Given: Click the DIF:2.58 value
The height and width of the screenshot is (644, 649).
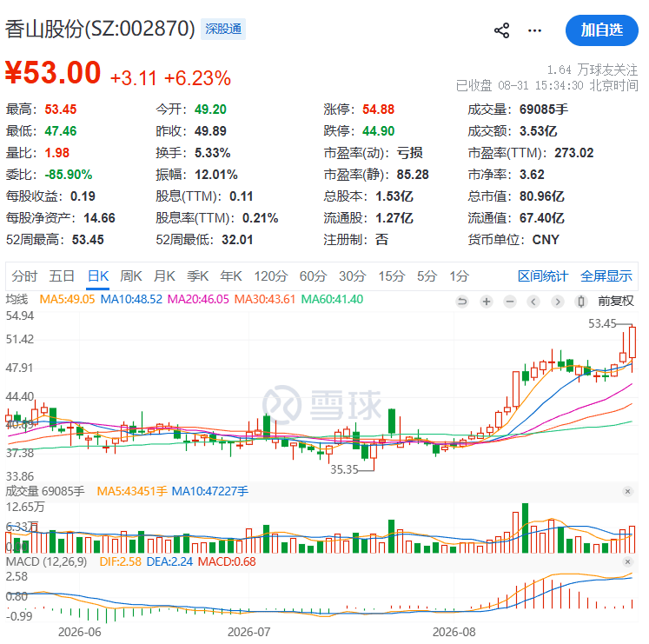Looking at the screenshot, I should [121, 562].
